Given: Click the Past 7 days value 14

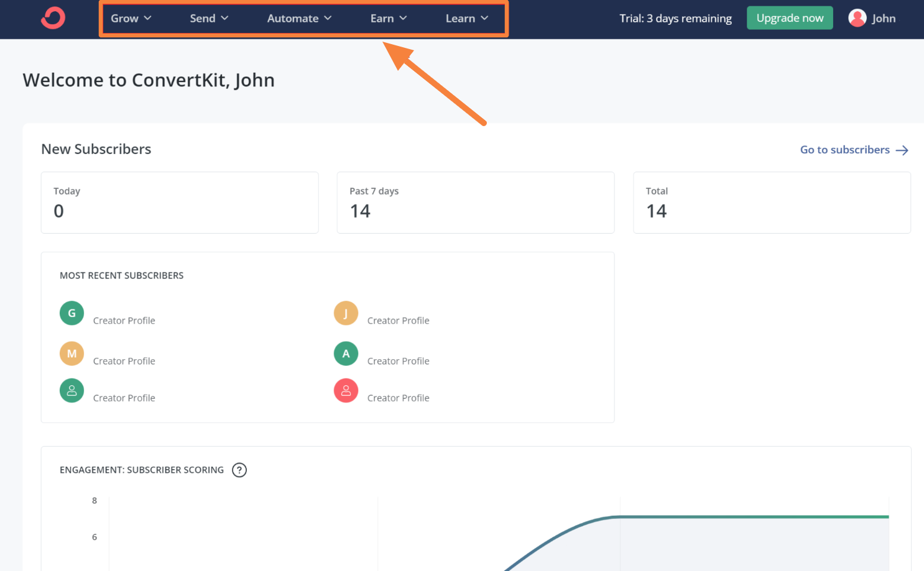Looking at the screenshot, I should 360,211.
